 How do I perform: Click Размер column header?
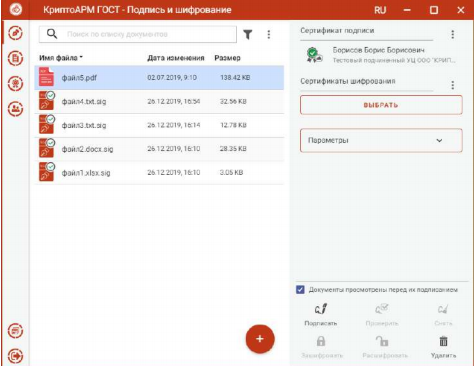pyautogui.click(x=227, y=58)
